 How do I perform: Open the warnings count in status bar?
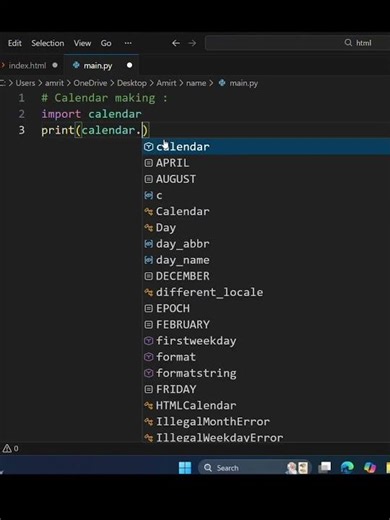[x=11, y=448]
